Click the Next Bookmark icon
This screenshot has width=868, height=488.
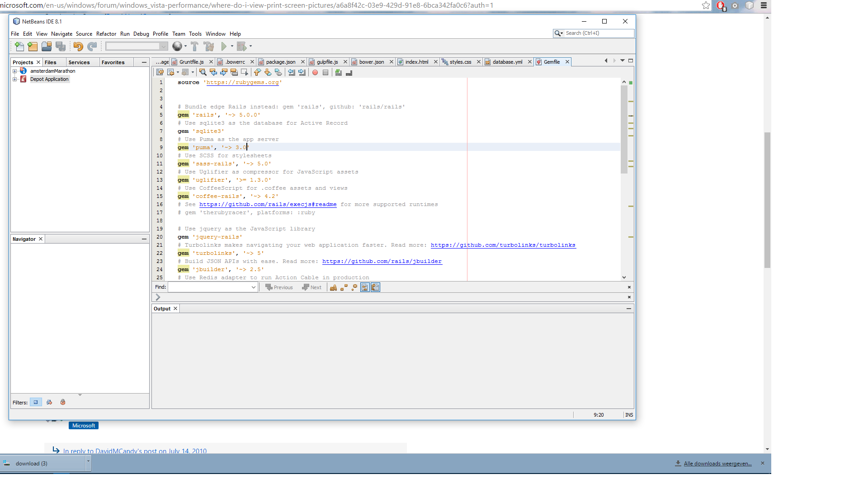click(268, 72)
